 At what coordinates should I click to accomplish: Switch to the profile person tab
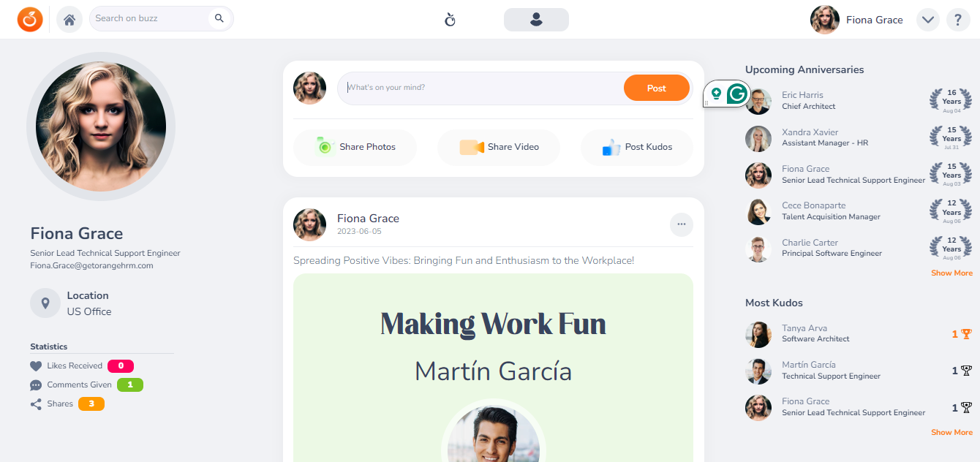[536, 20]
